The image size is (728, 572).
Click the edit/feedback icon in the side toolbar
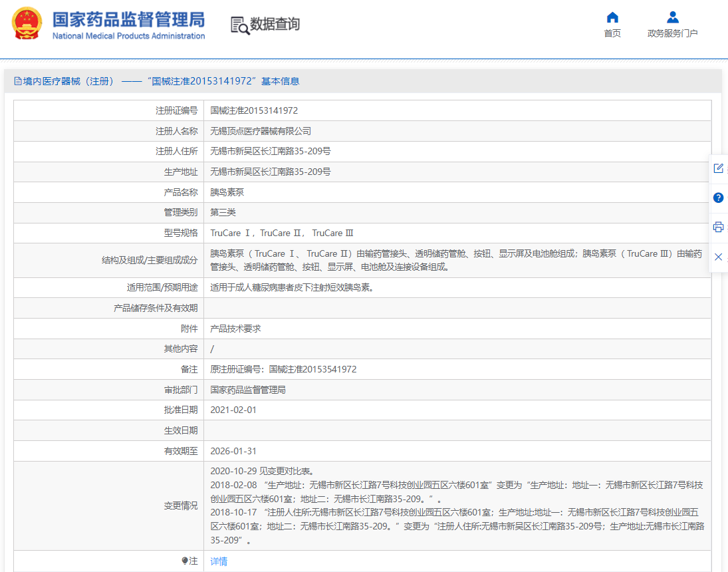[718, 168]
